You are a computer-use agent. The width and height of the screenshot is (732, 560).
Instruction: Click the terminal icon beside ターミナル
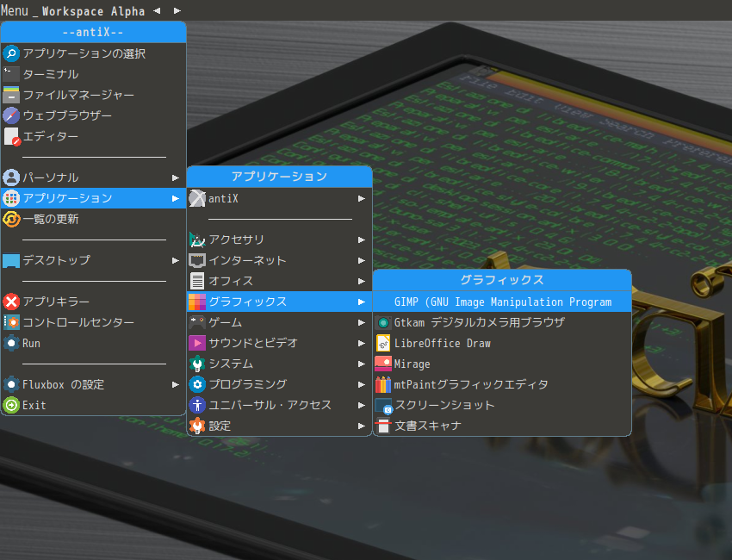[11, 74]
